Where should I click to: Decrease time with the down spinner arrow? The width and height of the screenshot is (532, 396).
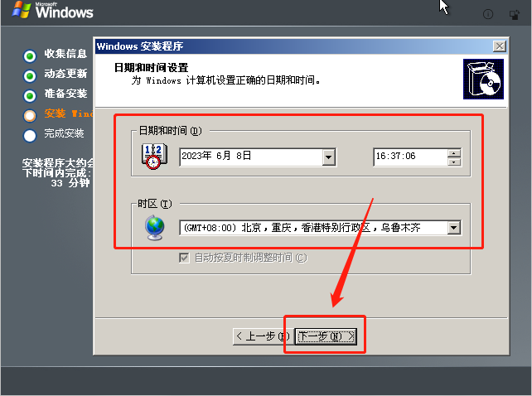(x=453, y=162)
